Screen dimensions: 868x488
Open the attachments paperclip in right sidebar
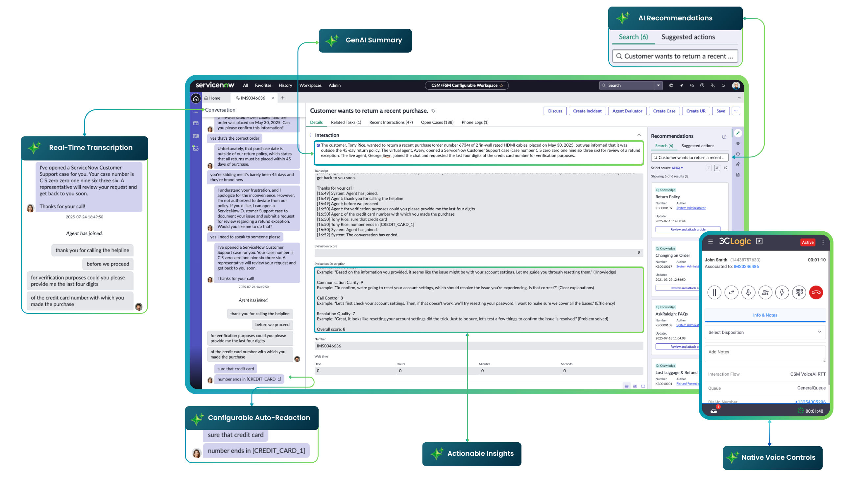pyautogui.click(x=738, y=164)
